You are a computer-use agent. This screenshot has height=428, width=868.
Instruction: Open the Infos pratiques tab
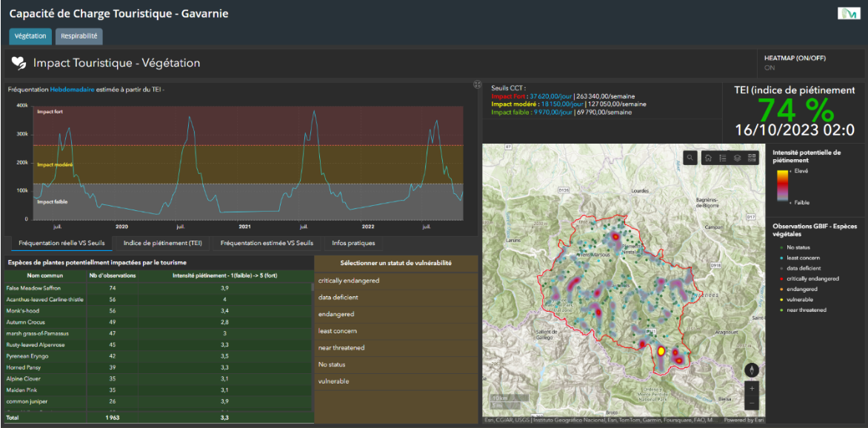(x=353, y=243)
